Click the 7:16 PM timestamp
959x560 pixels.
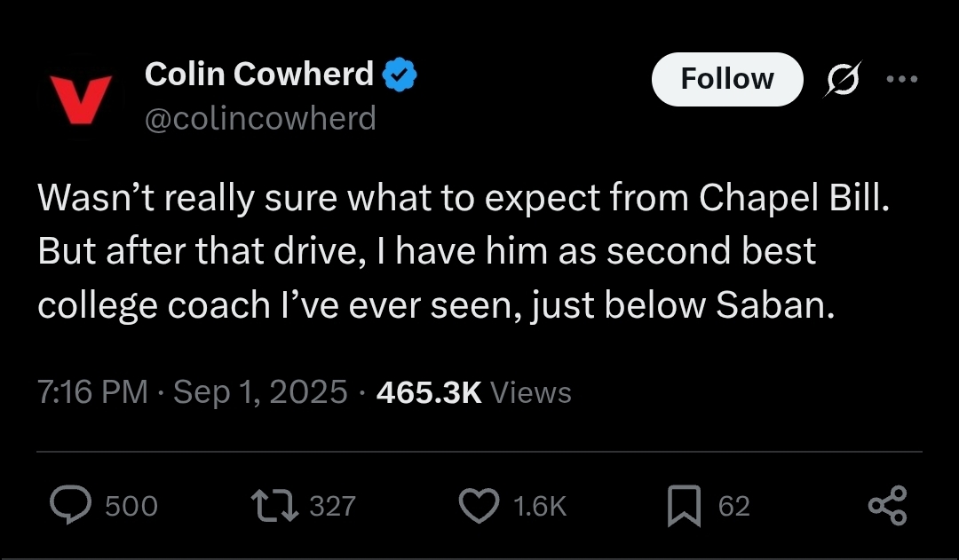click(92, 392)
